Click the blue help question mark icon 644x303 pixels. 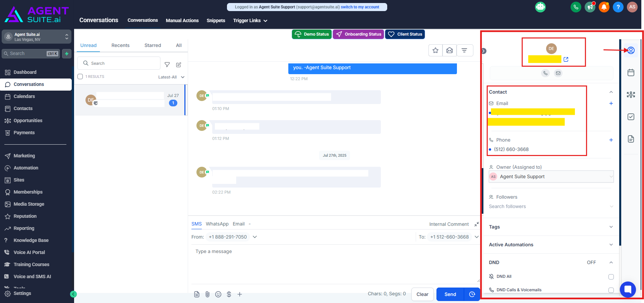click(x=618, y=7)
